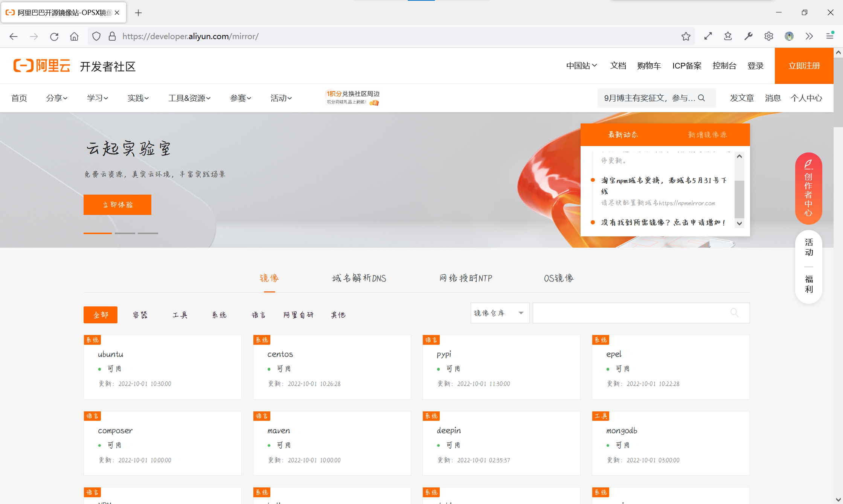Switch to the 新增镜像源 tab

point(707,135)
